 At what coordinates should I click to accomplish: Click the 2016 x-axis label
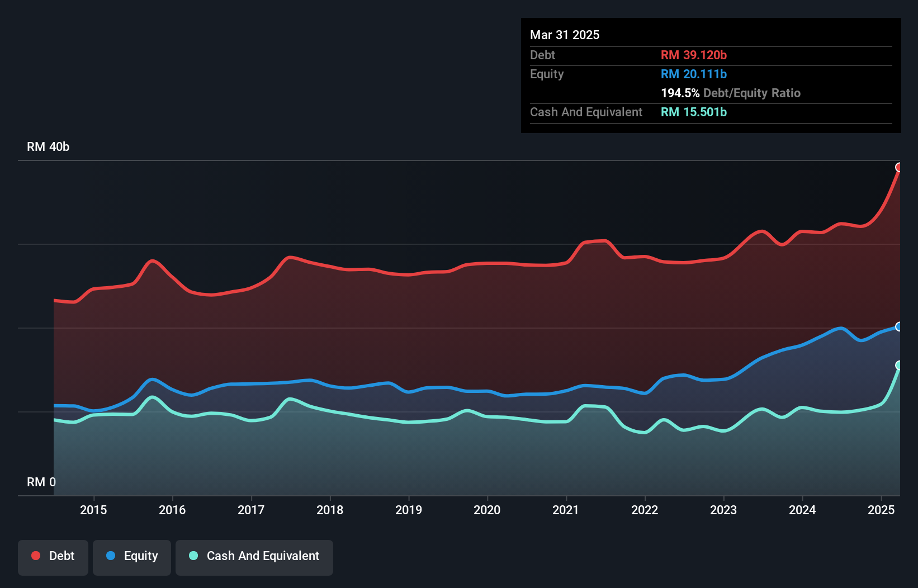click(172, 510)
